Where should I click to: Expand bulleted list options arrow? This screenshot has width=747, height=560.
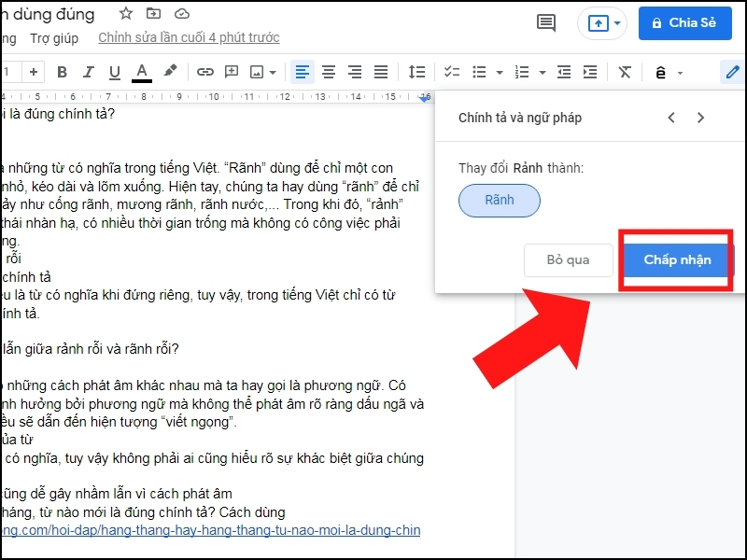(500, 73)
